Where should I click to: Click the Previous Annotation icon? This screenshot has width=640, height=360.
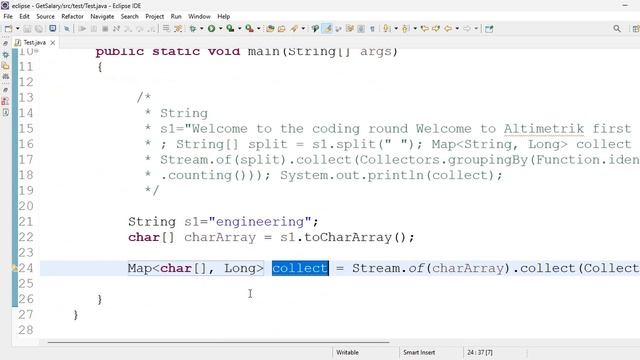pyautogui.click(x=405, y=29)
